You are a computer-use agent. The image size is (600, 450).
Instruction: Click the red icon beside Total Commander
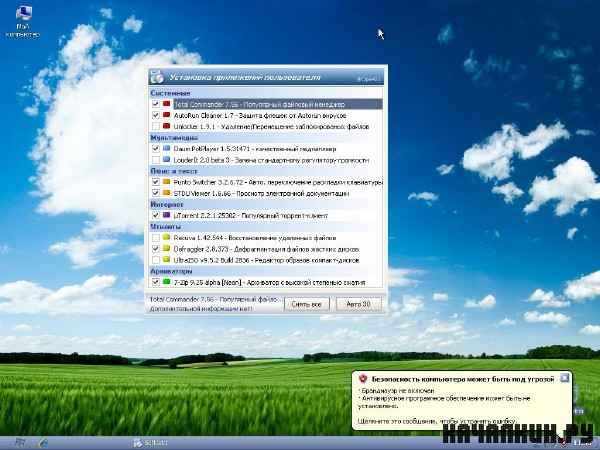click(166, 103)
